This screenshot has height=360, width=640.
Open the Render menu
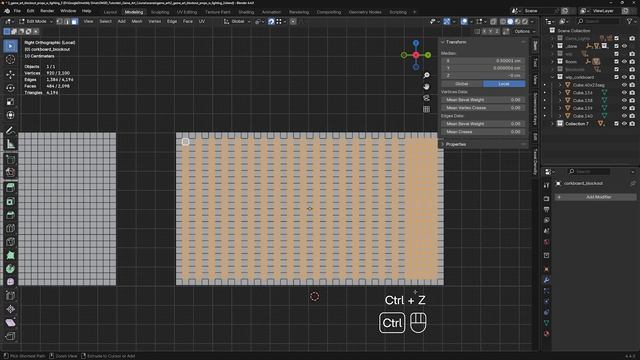click(47, 11)
